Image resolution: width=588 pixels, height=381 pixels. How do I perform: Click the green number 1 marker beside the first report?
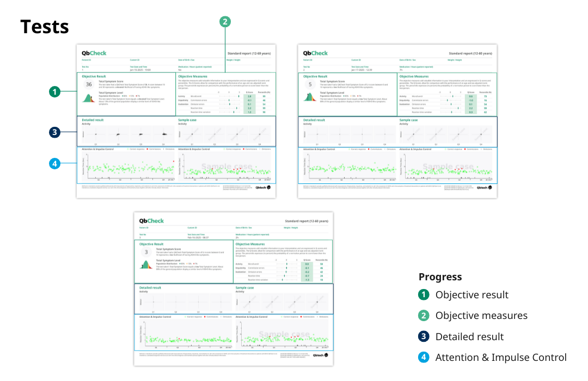tap(54, 91)
